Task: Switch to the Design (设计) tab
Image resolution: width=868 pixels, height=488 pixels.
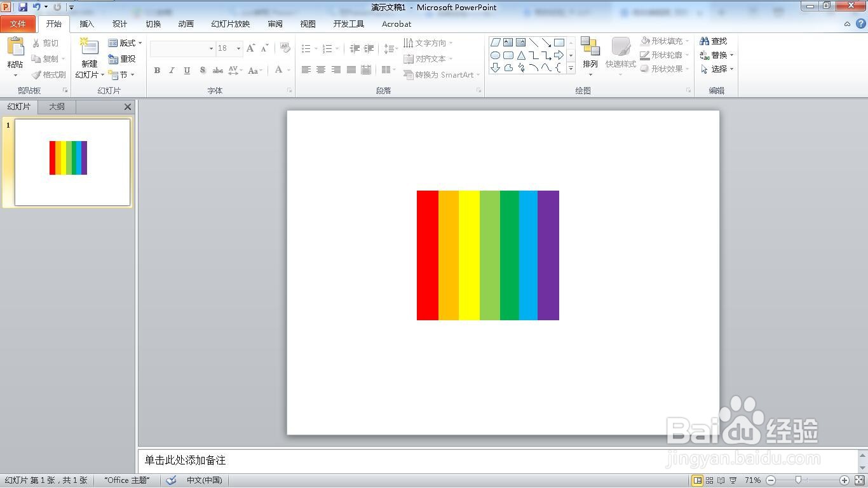Action: pos(119,24)
